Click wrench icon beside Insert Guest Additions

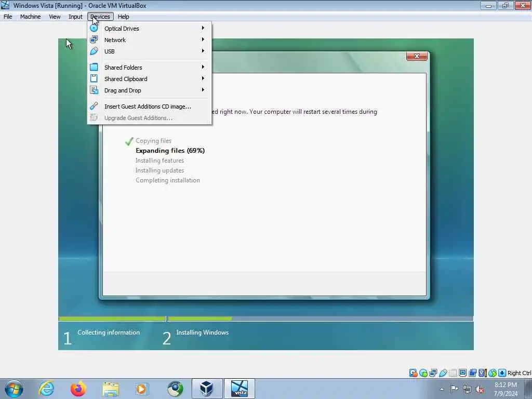coord(94,106)
